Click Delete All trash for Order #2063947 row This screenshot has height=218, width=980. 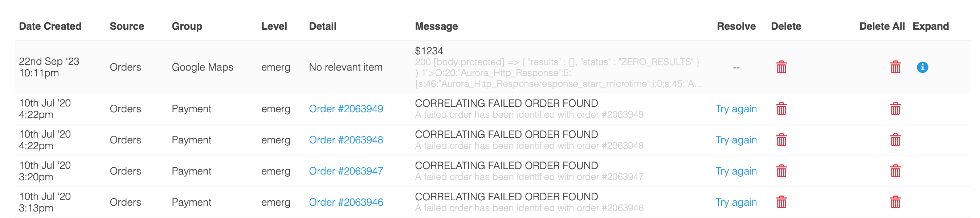click(x=895, y=171)
